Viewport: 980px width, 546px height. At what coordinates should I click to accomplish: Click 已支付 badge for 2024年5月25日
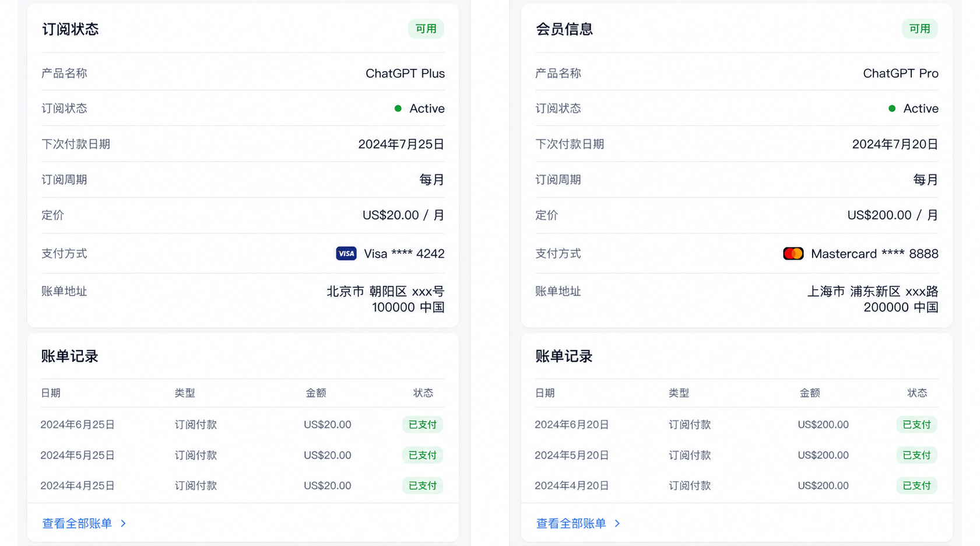pos(423,455)
